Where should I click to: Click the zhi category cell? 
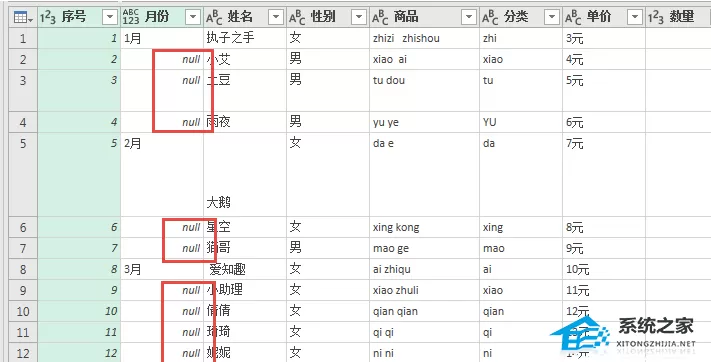coord(521,38)
